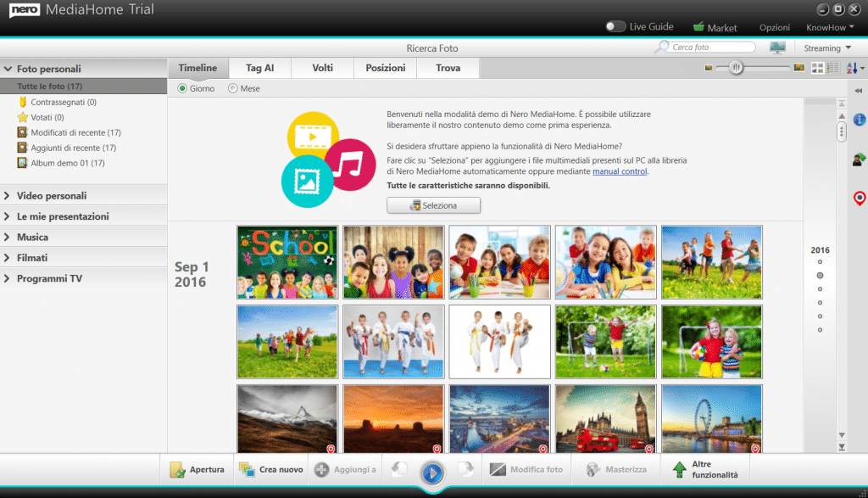Select the Mese radio button
This screenshot has height=498, width=868.
[x=232, y=88]
